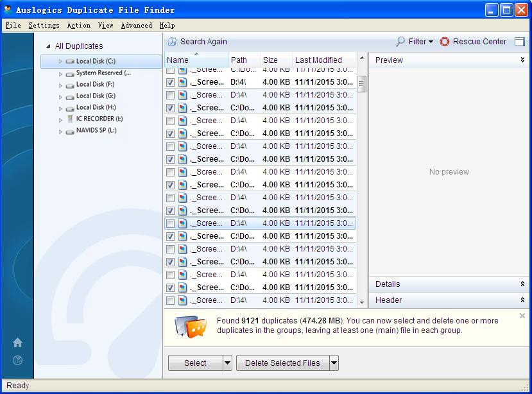The image size is (532, 394).
Task: Select System Reserved label in tree
Action: tap(103, 73)
